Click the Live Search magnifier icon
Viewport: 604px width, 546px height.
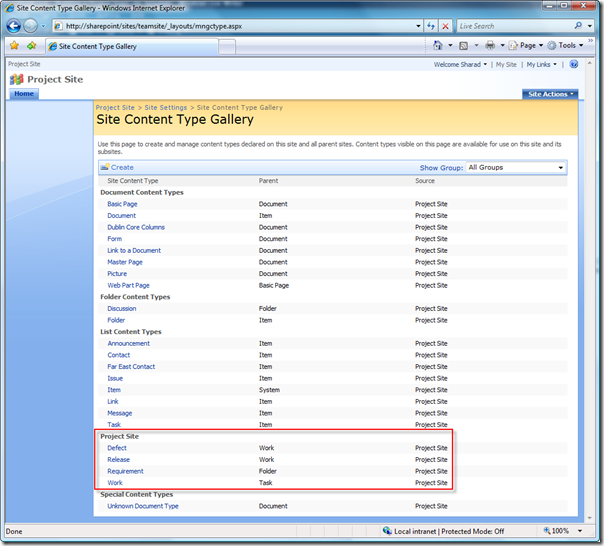[578, 26]
